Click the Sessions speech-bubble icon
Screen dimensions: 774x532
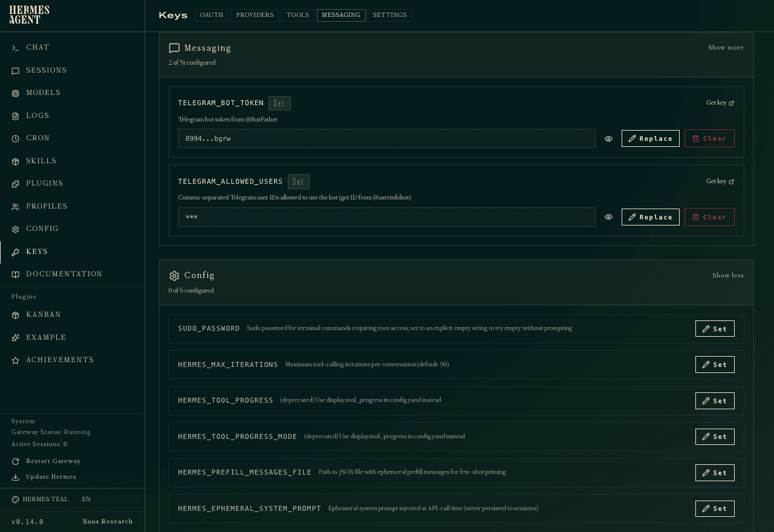(x=15, y=71)
